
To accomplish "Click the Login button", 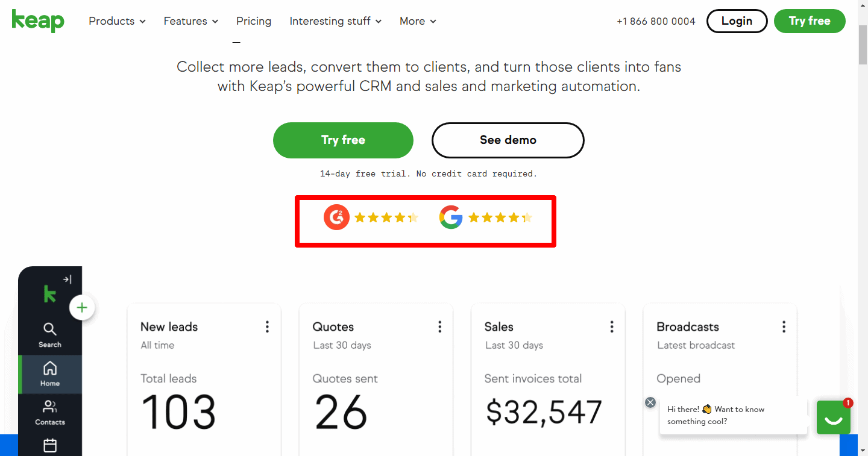I will (737, 21).
